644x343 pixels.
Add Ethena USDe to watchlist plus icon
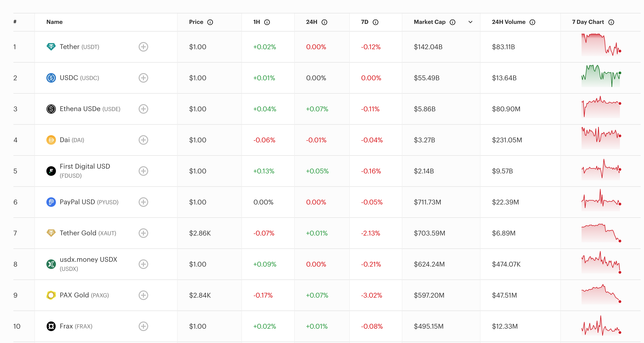point(143,109)
